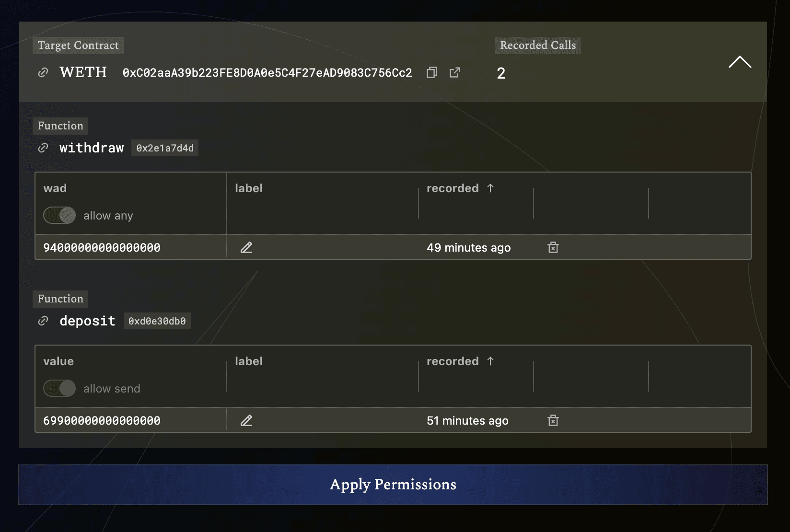Screen dimensions: 790x532
Task: Click the link icon beside withdraw function
Action: point(43,148)
